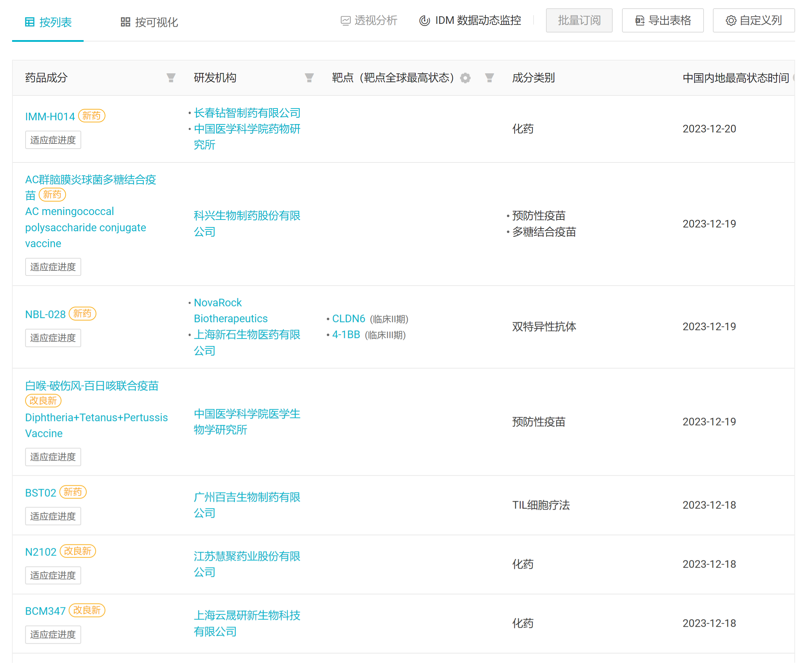The image size is (801, 672).
Task: Click 透视分析 chart icon
Action: click(346, 21)
